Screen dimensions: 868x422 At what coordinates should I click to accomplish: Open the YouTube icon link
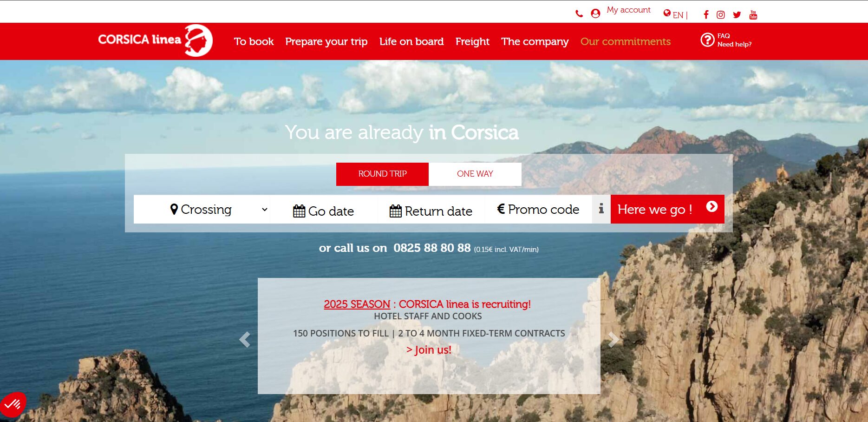click(x=753, y=15)
